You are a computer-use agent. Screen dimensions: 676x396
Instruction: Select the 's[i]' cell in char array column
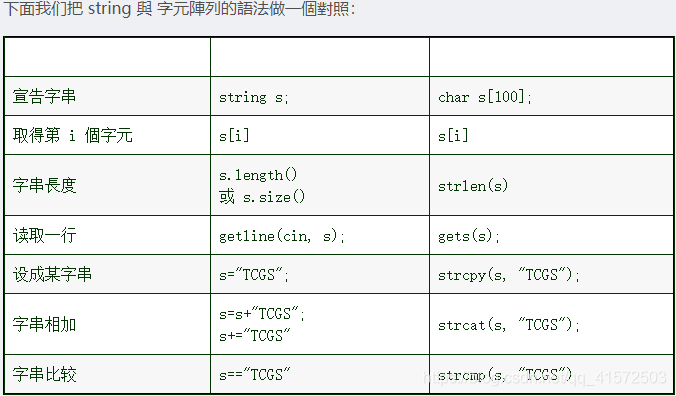pyautogui.click(x=552, y=135)
